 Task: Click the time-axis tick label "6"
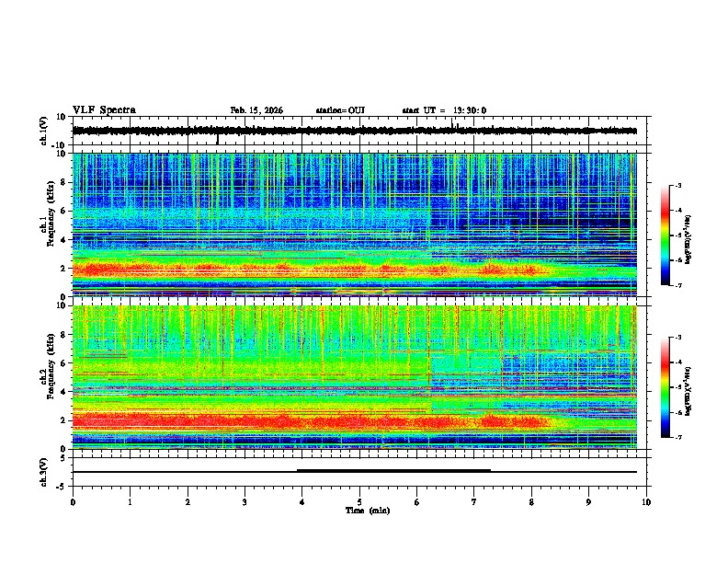click(x=417, y=502)
